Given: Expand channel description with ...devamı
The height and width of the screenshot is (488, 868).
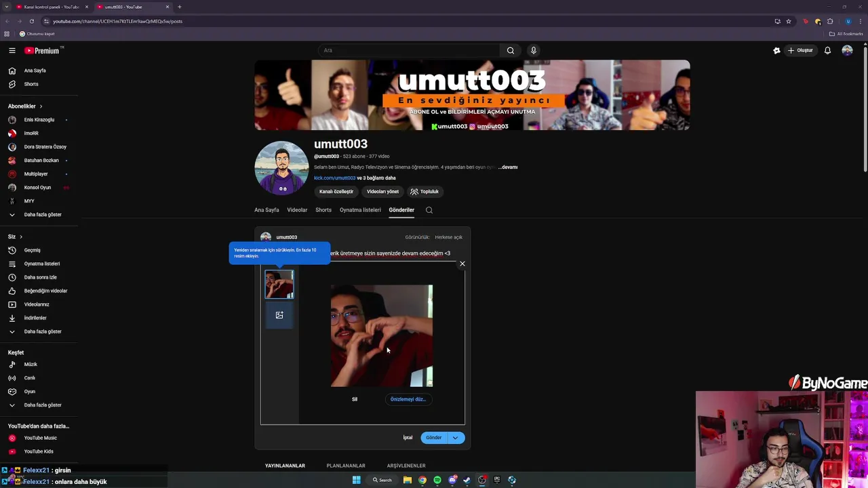Looking at the screenshot, I should (508, 167).
